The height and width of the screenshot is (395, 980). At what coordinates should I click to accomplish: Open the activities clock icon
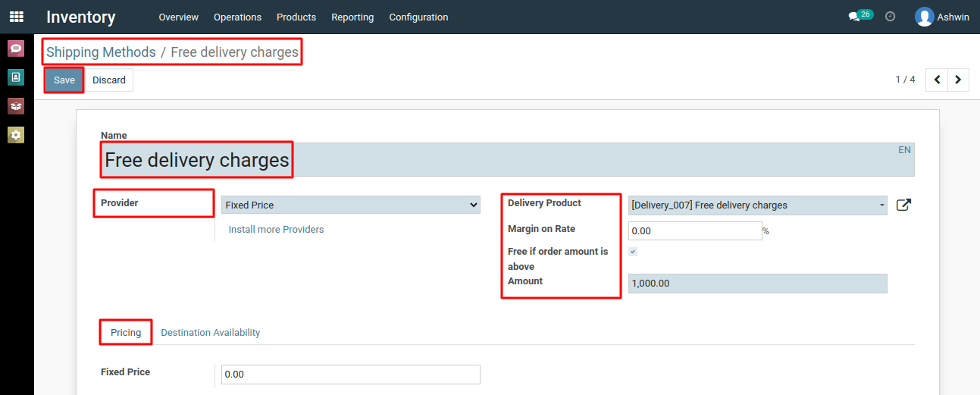click(x=891, y=17)
